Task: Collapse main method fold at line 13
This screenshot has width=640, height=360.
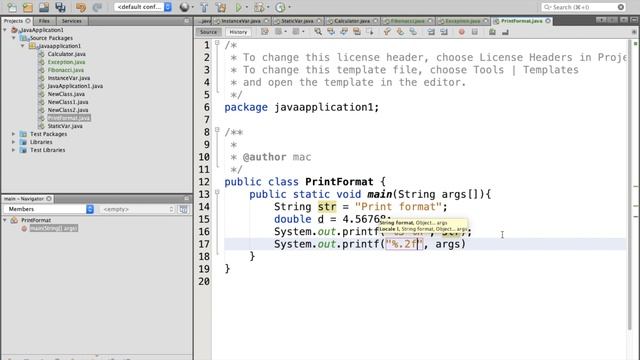Action: 217,192
